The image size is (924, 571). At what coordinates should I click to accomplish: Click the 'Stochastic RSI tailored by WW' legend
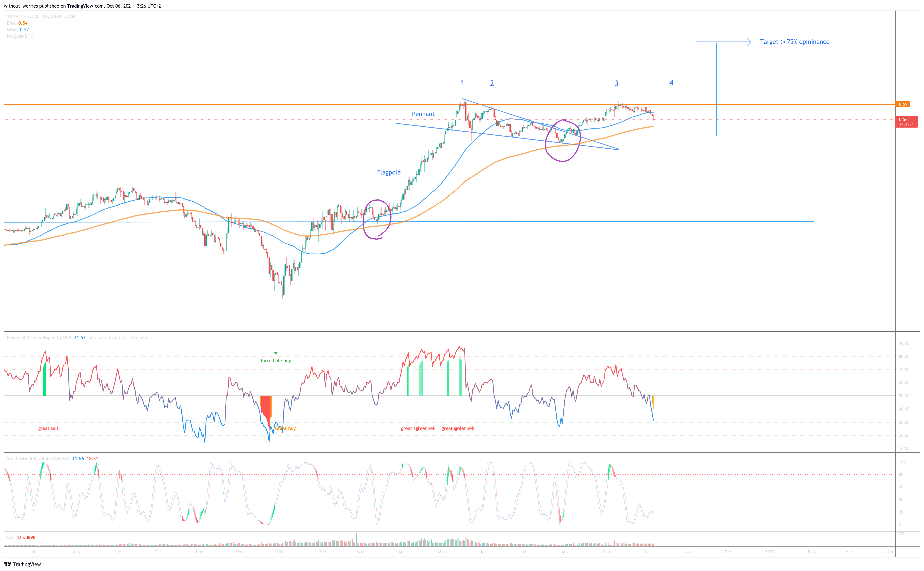(38, 458)
